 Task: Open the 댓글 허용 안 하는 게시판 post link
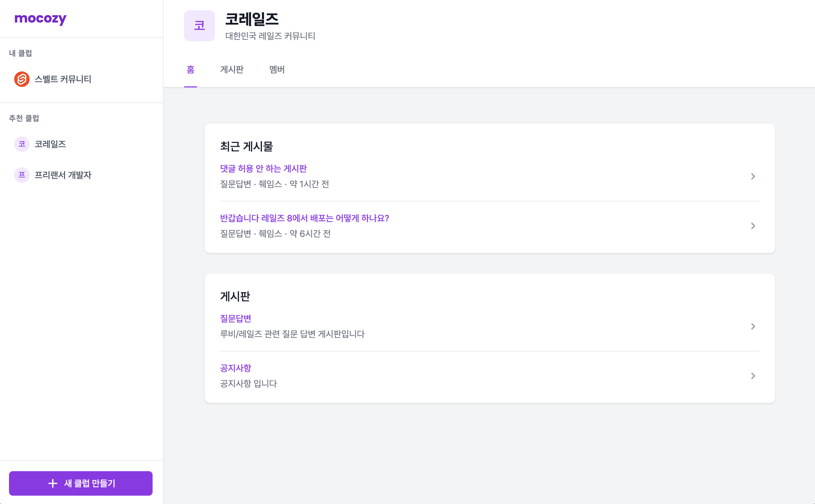(x=263, y=168)
